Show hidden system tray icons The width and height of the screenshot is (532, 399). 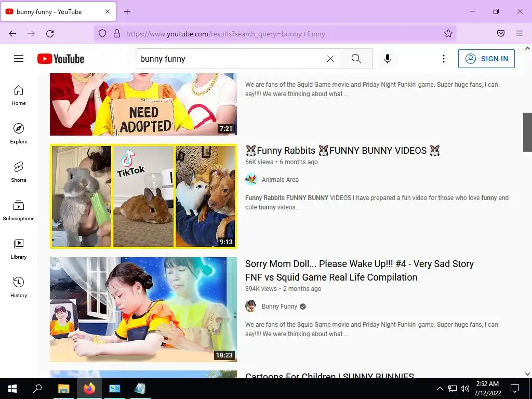(x=440, y=389)
